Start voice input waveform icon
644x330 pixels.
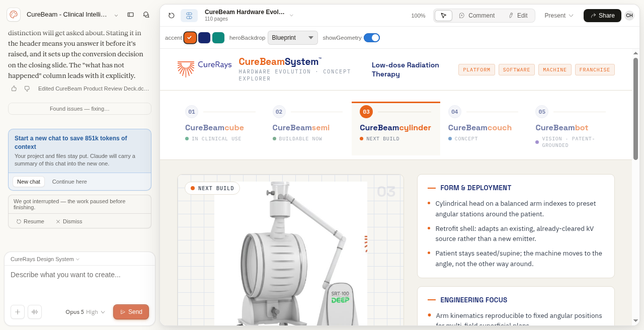coord(35,312)
